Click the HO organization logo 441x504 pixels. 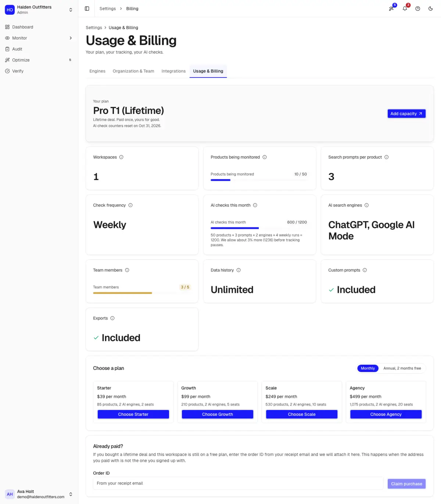[x=10, y=10]
